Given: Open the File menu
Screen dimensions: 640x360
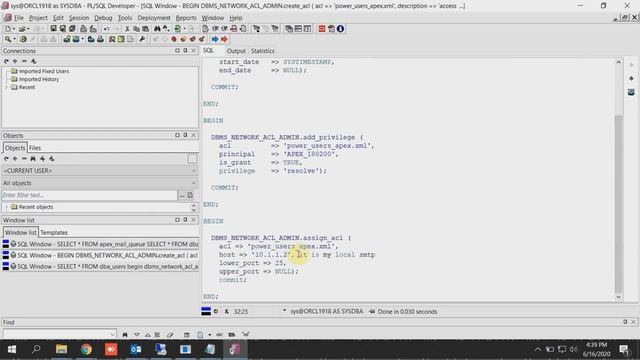Looking at the screenshot, I should [x=18, y=18].
